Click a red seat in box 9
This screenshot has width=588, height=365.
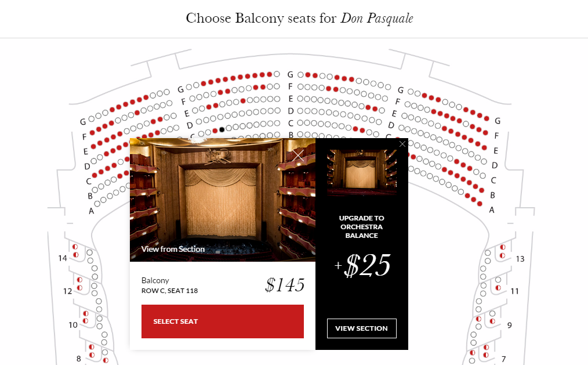point(492,321)
